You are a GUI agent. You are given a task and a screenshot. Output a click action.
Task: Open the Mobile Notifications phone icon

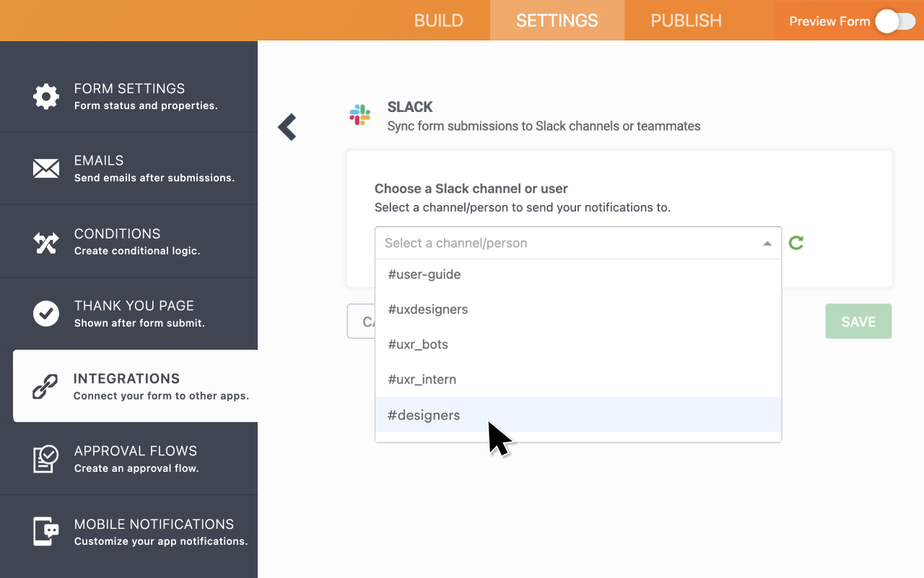point(45,532)
